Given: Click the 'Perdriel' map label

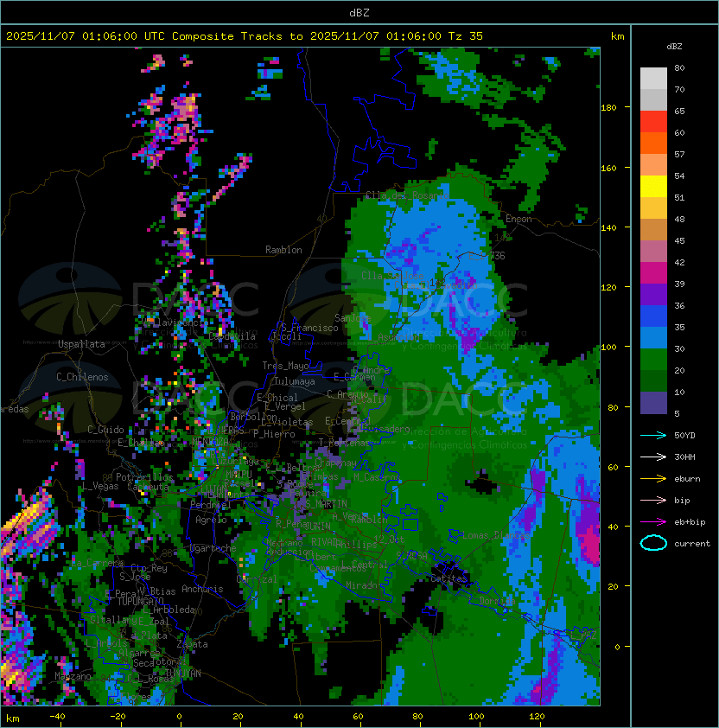Looking at the screenshot, I should pos(211,505).
